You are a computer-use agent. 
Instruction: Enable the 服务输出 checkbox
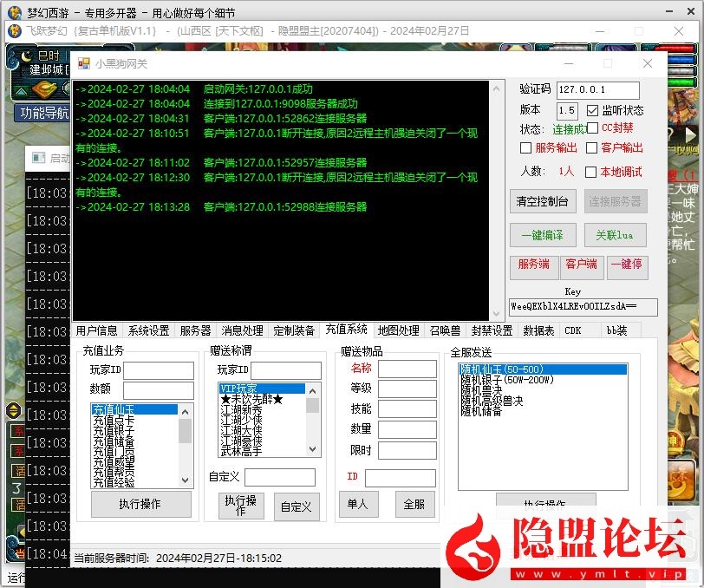point(525,147)
